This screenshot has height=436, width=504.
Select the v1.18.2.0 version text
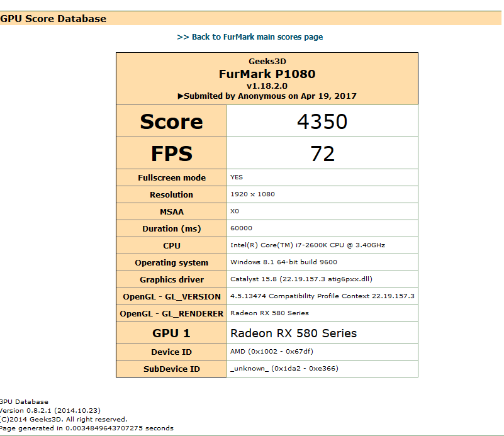point(267,86)
